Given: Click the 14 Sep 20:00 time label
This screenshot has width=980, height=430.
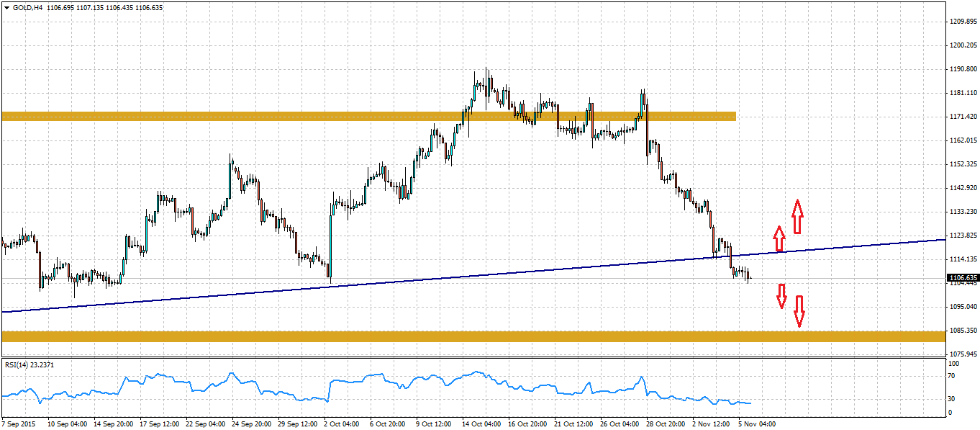Looking at the screenshot, I should [112, 424].
